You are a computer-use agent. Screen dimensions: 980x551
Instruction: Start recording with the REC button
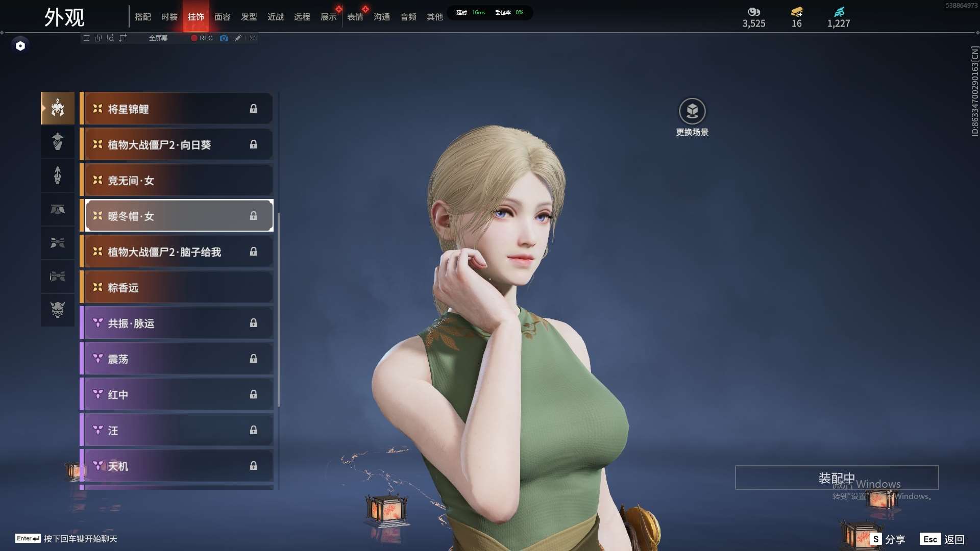click(201, 38)
